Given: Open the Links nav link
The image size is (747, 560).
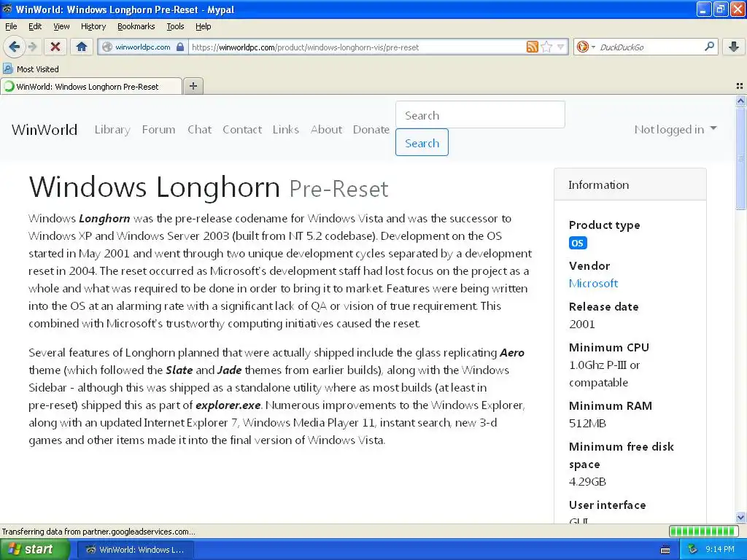Looking at the screenshot, I should [286, 130].
